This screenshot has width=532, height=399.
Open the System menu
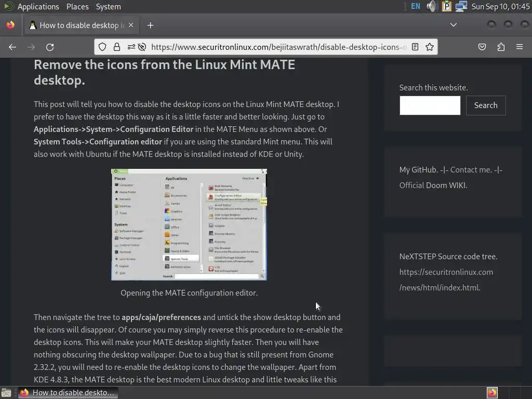click(x=108, y=6)
